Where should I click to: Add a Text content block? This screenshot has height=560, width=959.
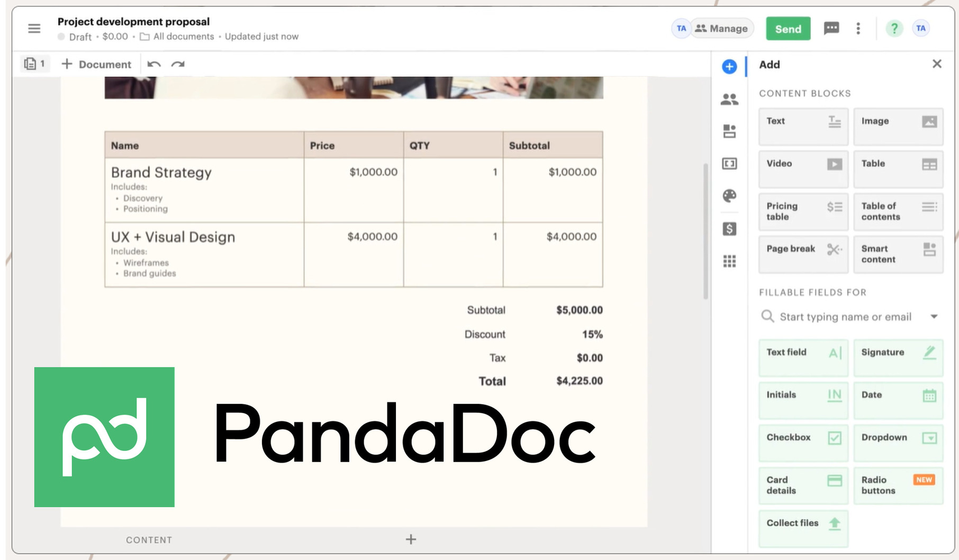point(803,127)
